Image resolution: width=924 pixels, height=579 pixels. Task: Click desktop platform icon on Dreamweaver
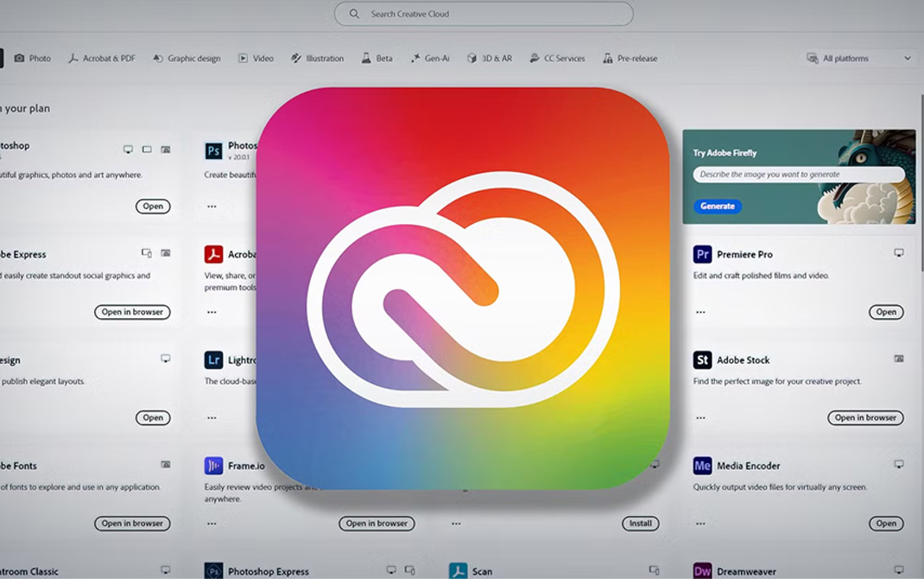point(899,569)
